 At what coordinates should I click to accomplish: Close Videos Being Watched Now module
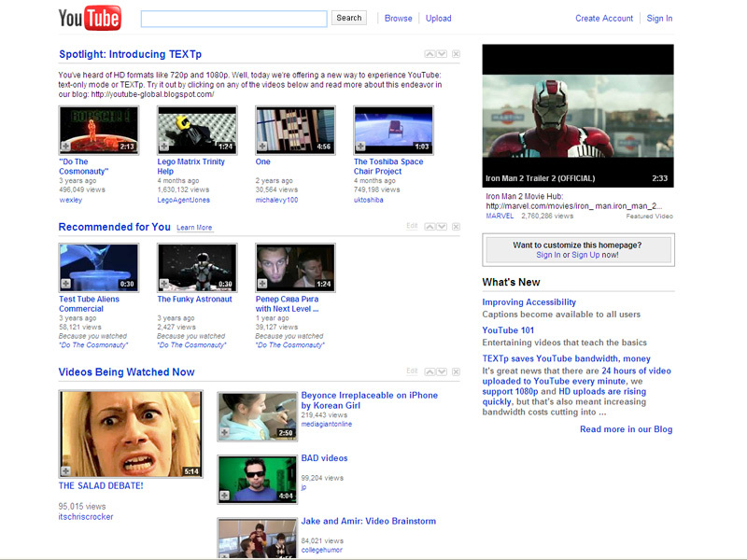point(456,371)
